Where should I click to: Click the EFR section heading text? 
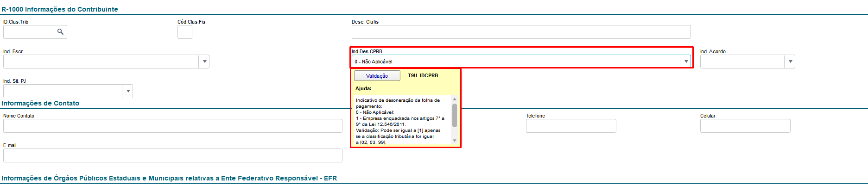169,178
